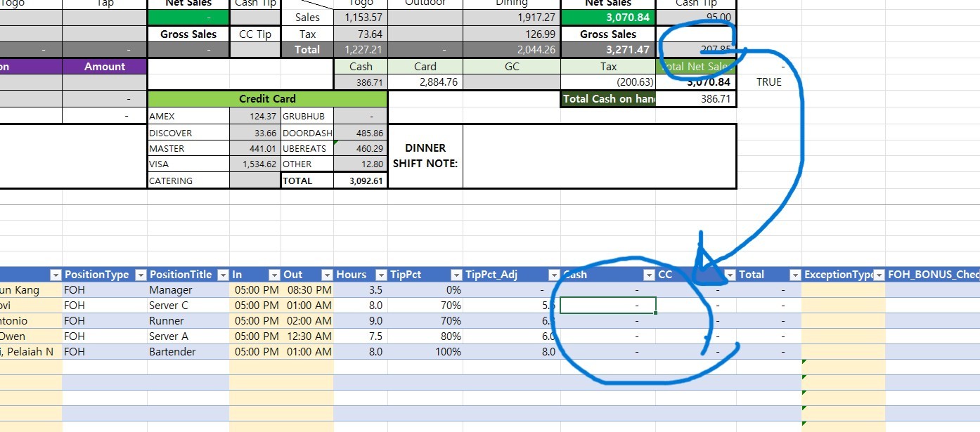This screenshot has height=432, width=980.
Task: Select the DOORDASH amount 485.86
Action: (x=361, y=133)
